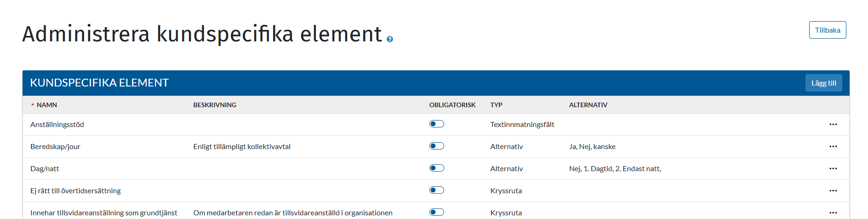
Task: Click the help icon beside the page title
Action: point(390,40)
